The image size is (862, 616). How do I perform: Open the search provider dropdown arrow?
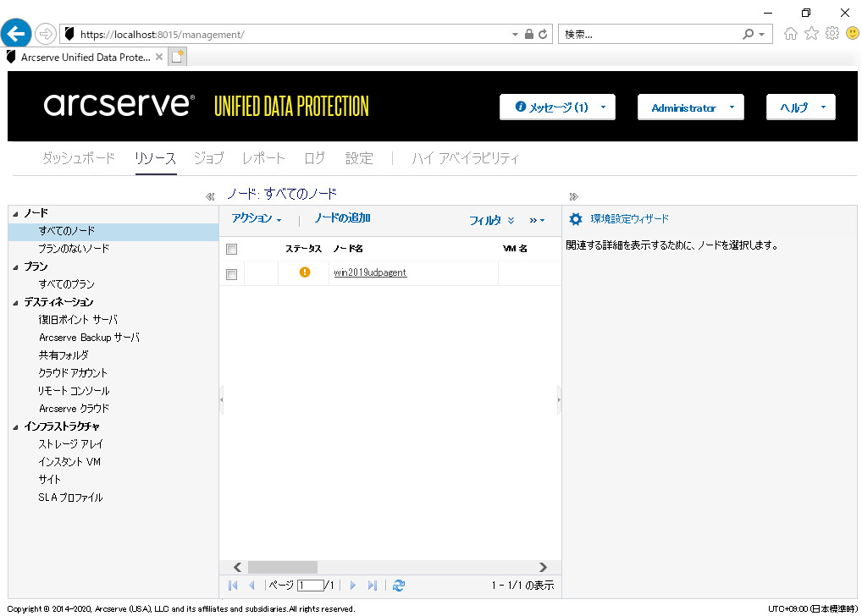[x=761, y=34]
